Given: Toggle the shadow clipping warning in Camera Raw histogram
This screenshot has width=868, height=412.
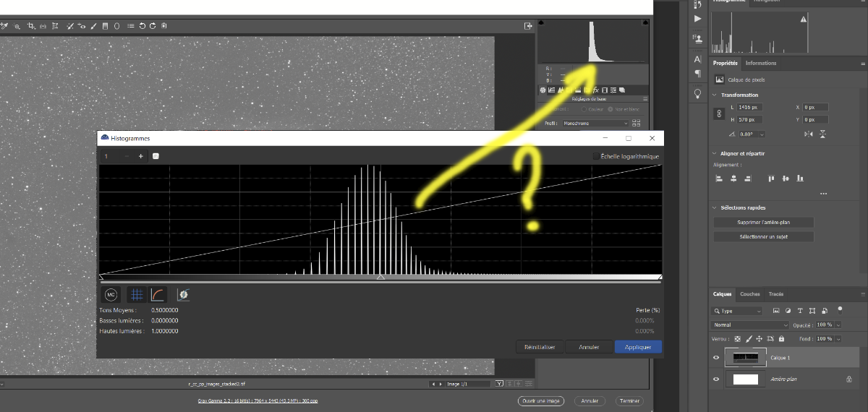Looking at the screenshot, I should click(542, 23).
